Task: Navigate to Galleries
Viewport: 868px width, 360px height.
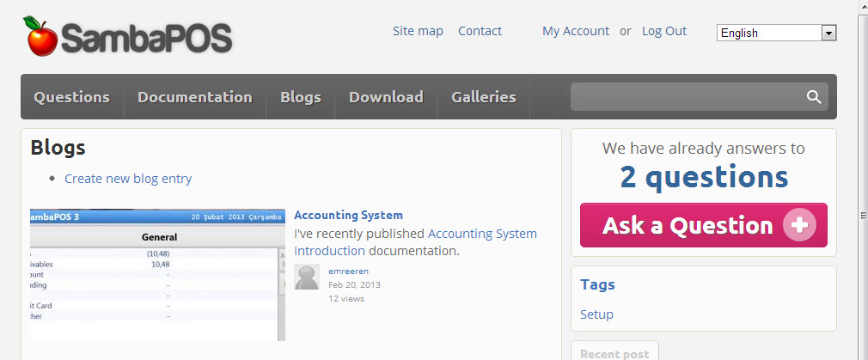Action: coord(483,97)
